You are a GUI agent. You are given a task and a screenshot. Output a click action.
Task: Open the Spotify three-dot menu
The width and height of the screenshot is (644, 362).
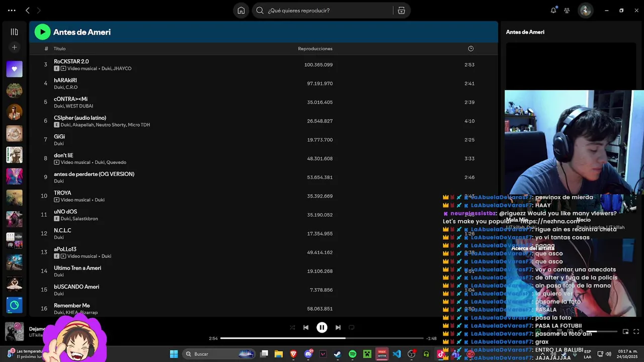click(x=12, y=10)
